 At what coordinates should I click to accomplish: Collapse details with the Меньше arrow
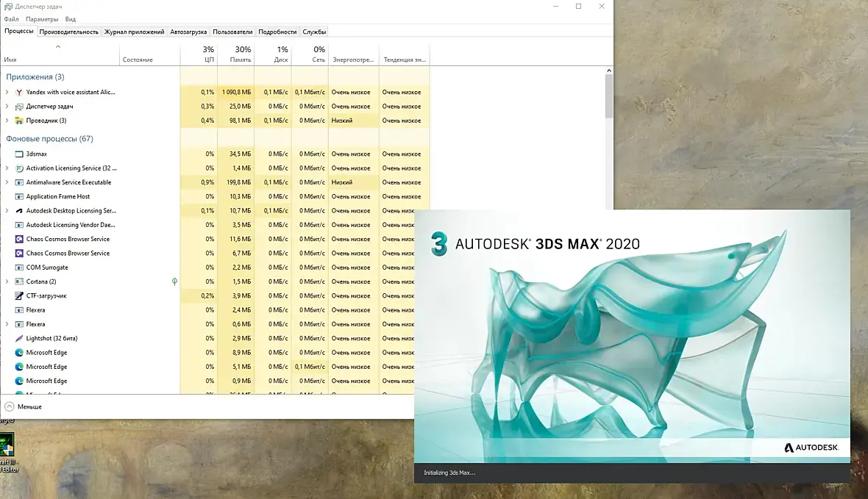pos(9,406)
